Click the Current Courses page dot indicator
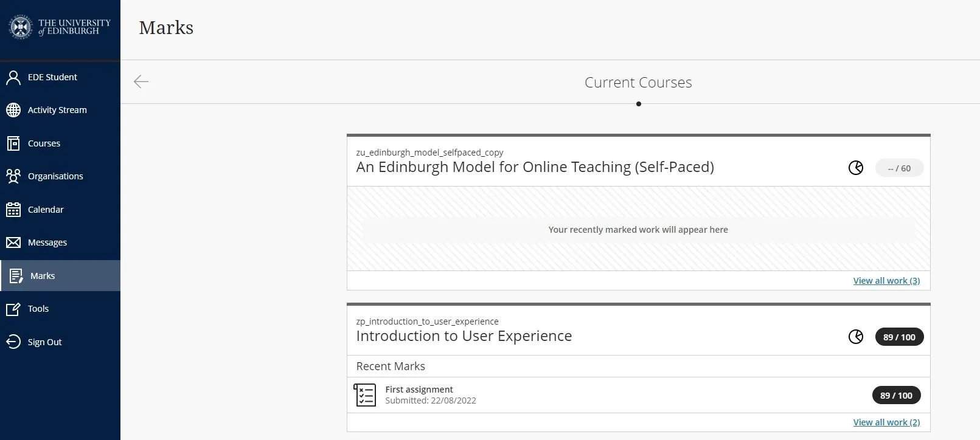The height and width of the screenshot is (440, 980). [x=638, y=104]
